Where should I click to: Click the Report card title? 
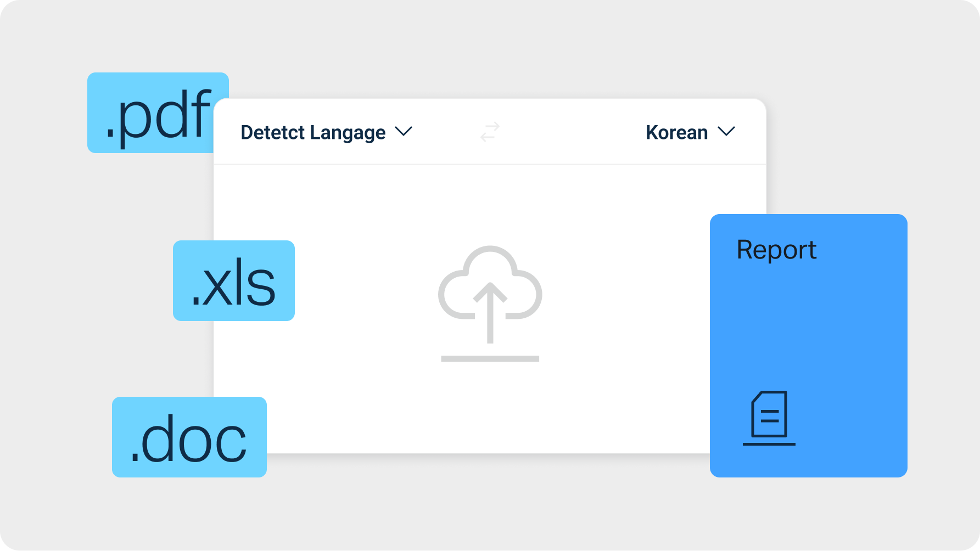776,250
